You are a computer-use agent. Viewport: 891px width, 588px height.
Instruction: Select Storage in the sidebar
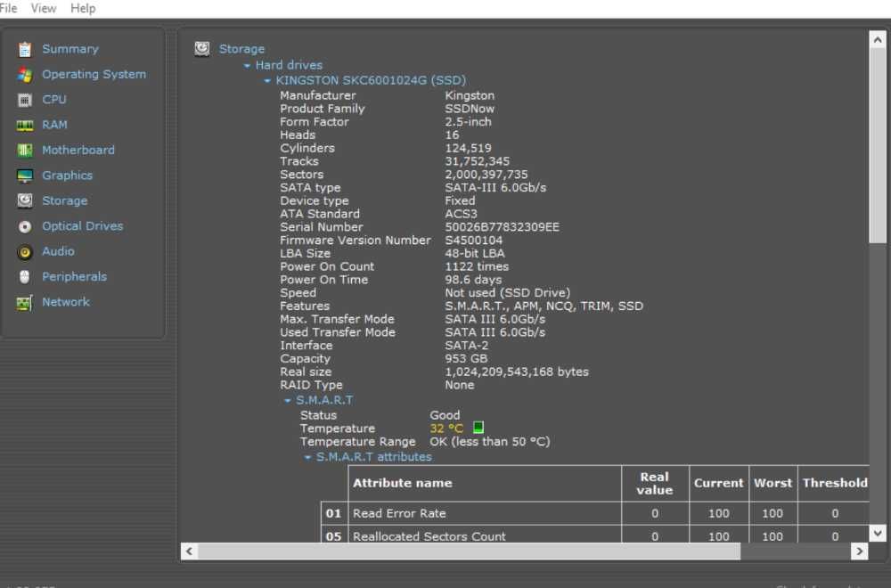pos(65,200)
